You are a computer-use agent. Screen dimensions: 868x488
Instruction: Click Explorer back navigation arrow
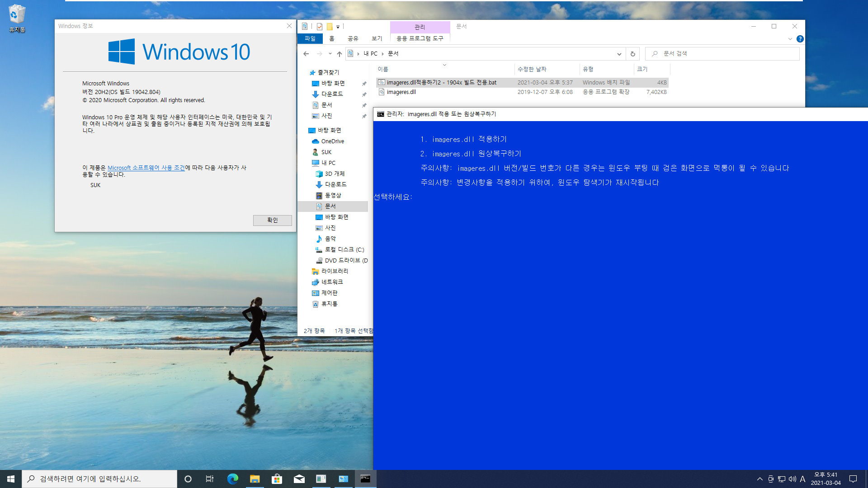[x=306, y=54]
